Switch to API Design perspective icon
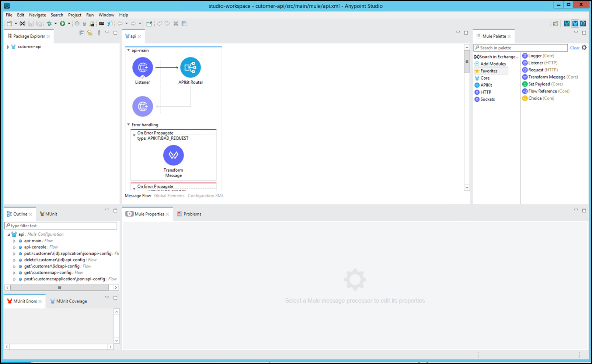The width and height of the screenshot is (592, 364). pos(583,24)
